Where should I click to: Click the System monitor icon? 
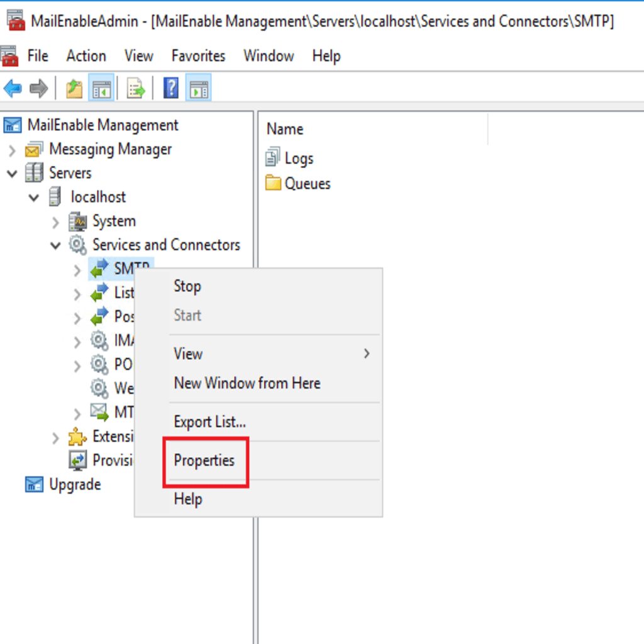(x=77, y=222)
